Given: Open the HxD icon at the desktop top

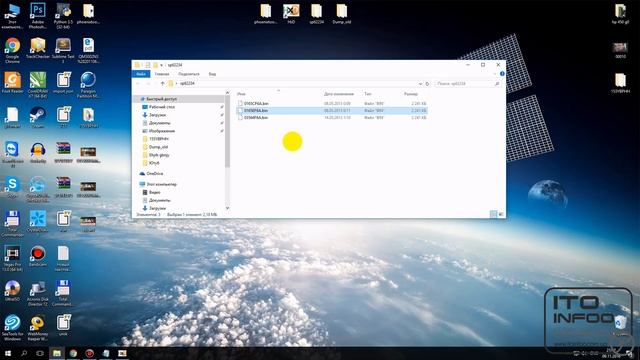Looking at the screenshot, I should (291, 13).
